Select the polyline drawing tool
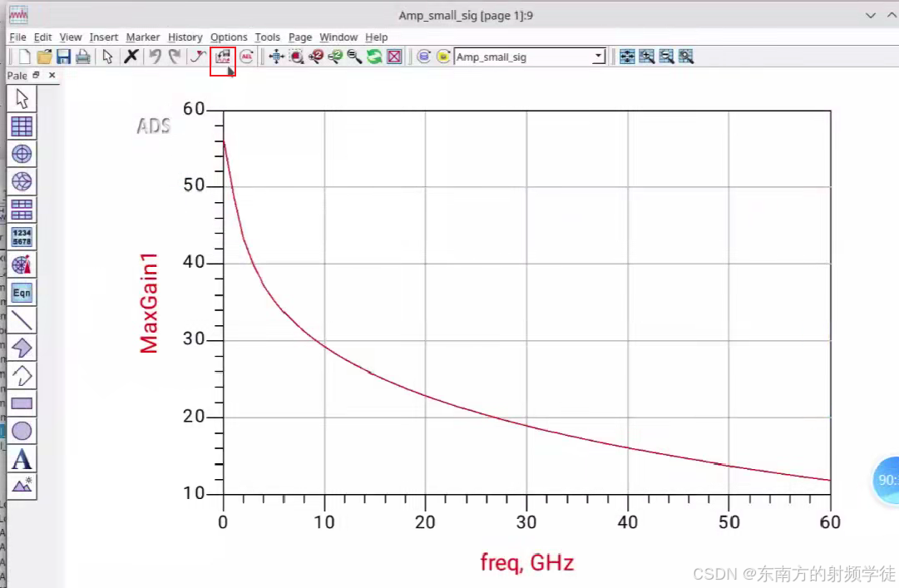Image resolution: width=899 pixels, height=588 pixels. (22, 375)
